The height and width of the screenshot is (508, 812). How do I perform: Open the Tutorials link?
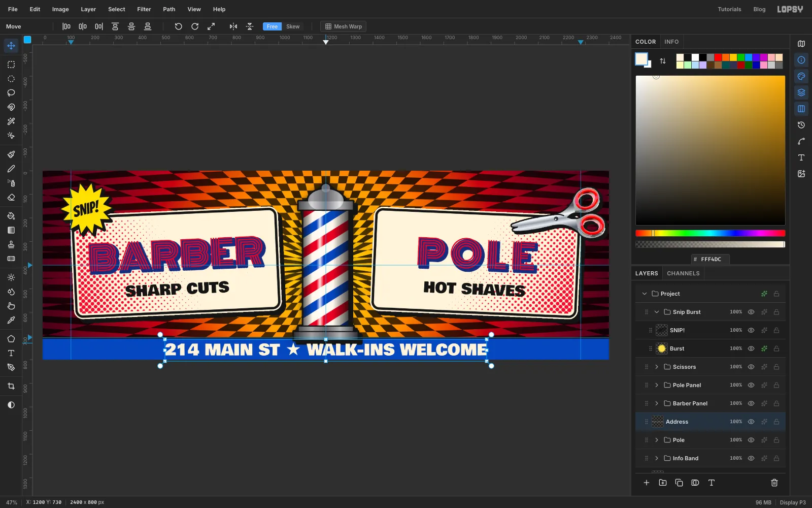pyautogui.click(x=729, y=9)
